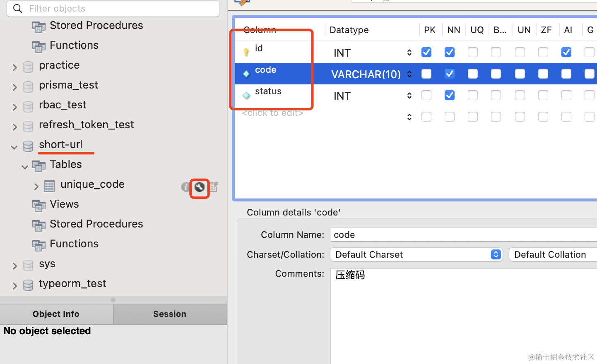Uncheck the PK checkbox for id column
Viewport: 597px width, 364px height.
tap(426, 52)
